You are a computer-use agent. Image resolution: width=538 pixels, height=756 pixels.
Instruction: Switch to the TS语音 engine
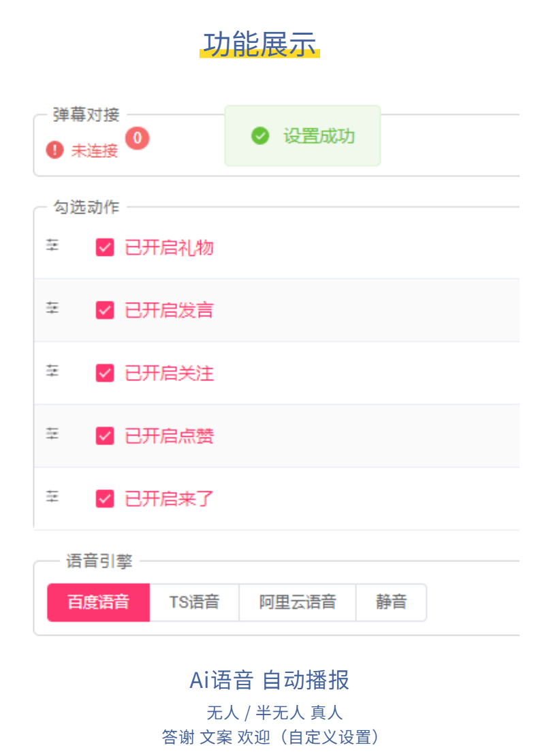coord(194,602)
